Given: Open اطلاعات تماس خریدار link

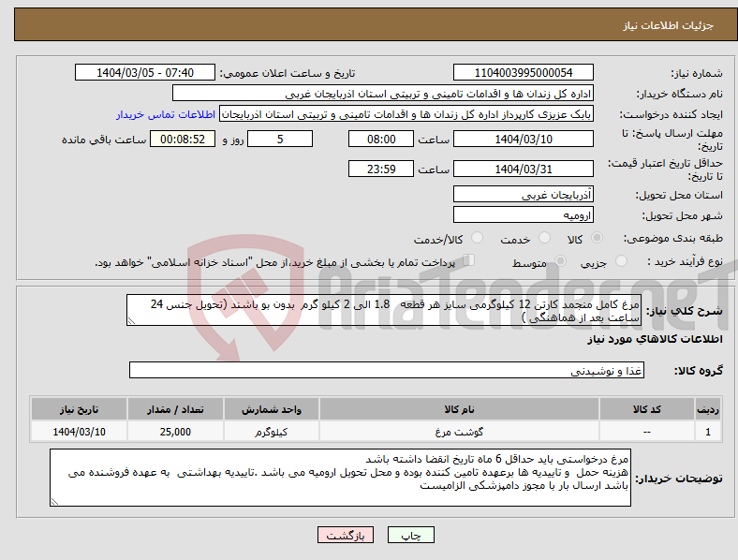Looking at the screenshot, I should (166, 114).
